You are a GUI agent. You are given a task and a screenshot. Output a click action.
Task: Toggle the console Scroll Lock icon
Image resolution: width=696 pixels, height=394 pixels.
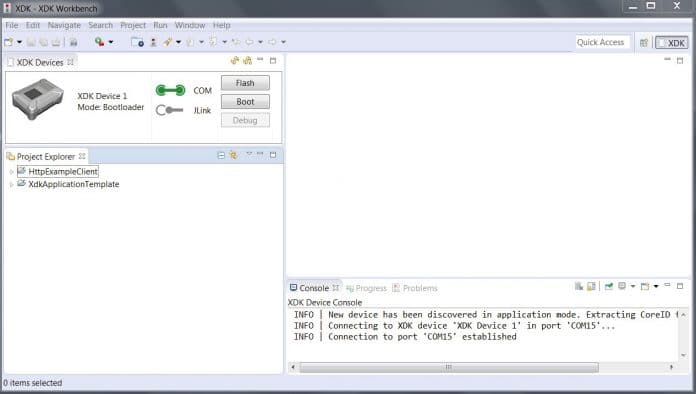click(591, 287)
